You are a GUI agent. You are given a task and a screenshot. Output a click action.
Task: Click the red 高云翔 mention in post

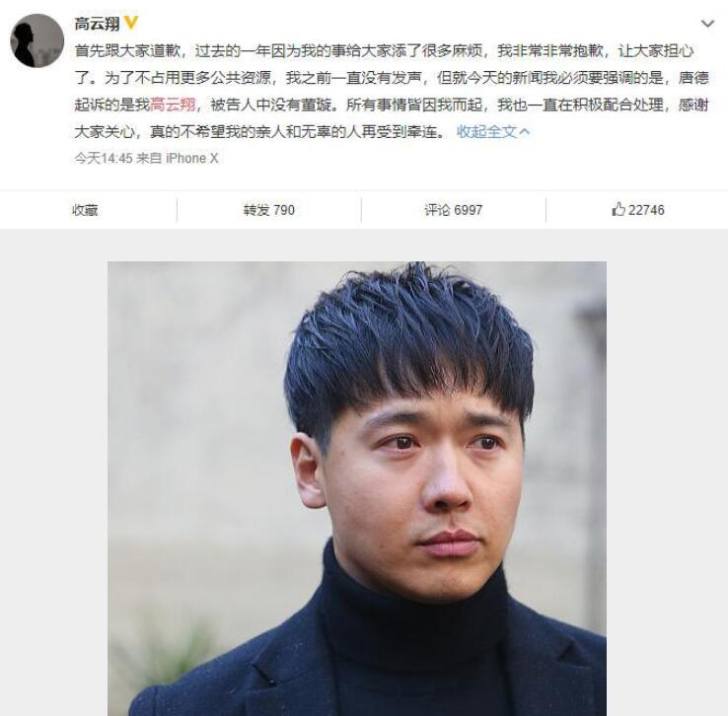tap(173, 105)
